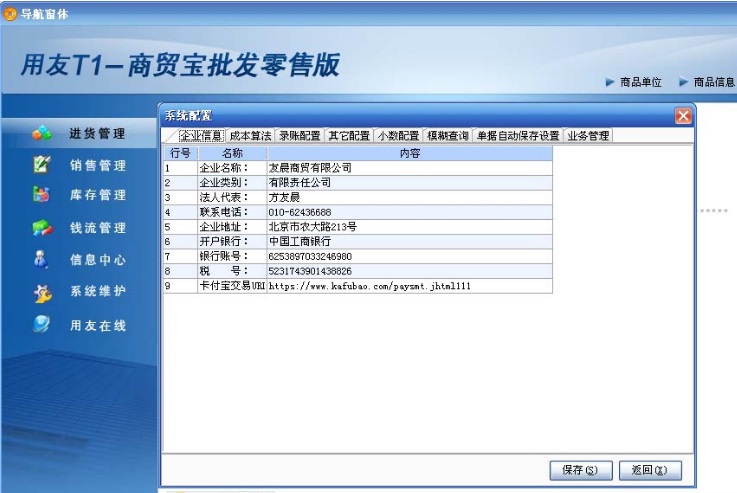Select the 开户银行： label cell
The image size is (737, 493).
click(232, 242)
